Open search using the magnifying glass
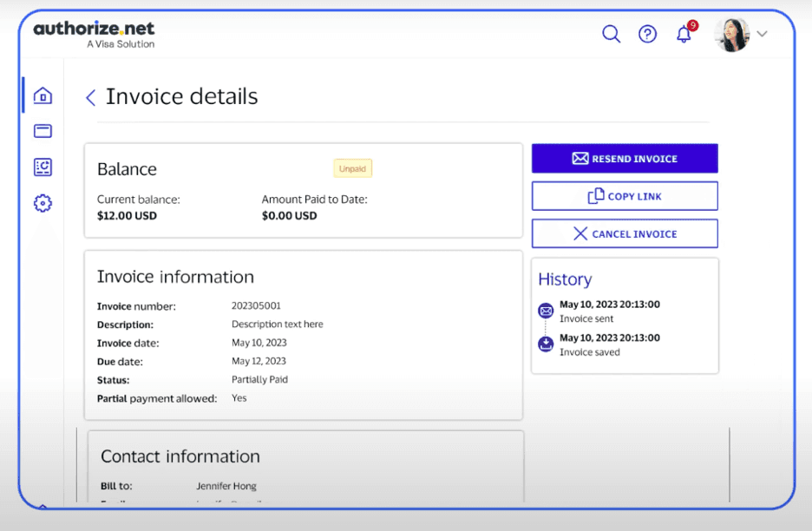The width and height of the screenshot is (812, 531). [611, 34]
